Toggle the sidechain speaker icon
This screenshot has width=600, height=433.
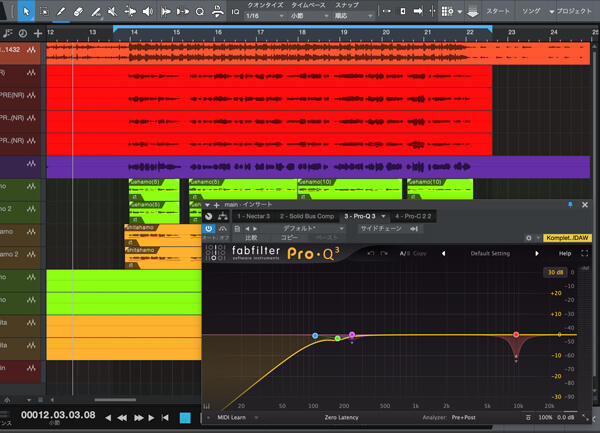click(x=414, y=229)
